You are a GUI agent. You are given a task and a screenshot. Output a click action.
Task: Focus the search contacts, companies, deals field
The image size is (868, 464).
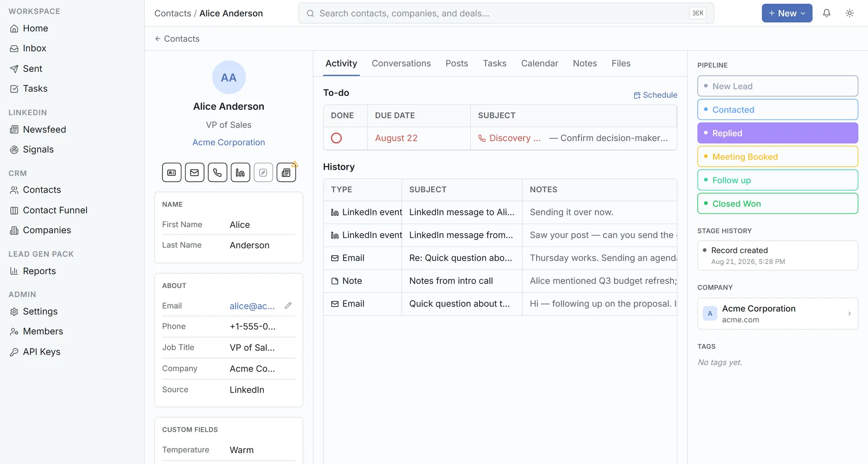pyautogui.click(x=506, y=13)
